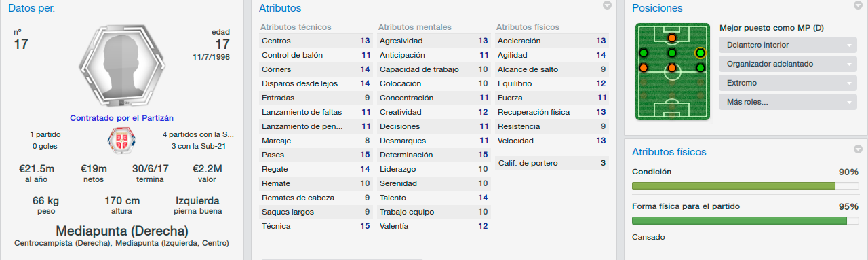Select the central attacking midfielder green dot
This screenshot has width=868, height=260.
pyautogui.click(x=671, y=53)
